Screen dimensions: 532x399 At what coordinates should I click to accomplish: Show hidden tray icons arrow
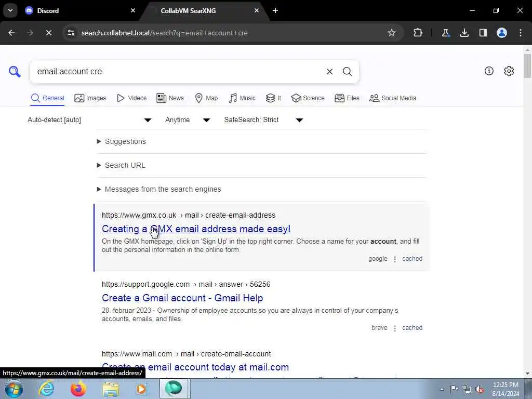(x=442, y=390)
